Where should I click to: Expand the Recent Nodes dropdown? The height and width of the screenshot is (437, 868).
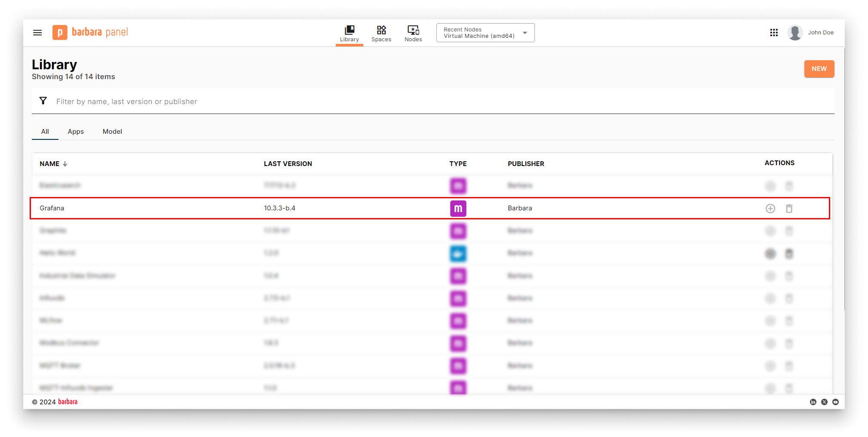[x=524, y=32]
